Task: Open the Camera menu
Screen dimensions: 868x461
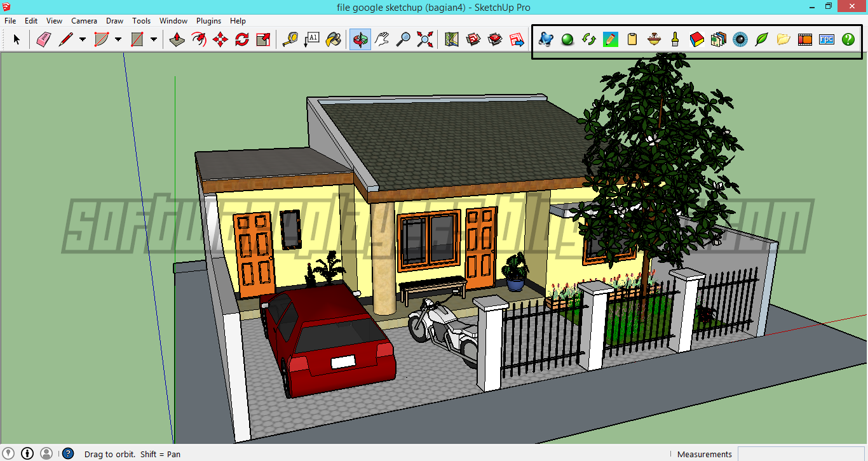Action: 84,21
